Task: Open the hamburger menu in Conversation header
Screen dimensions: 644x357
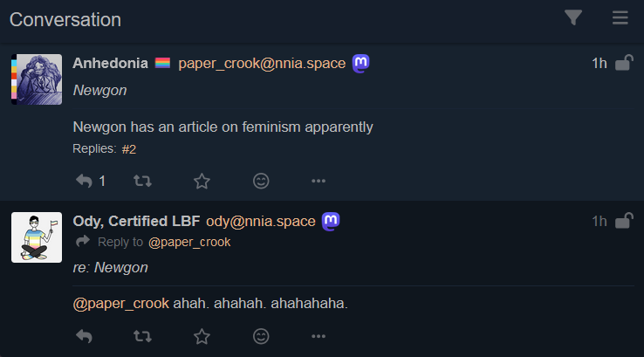Action: click(620, 17)
